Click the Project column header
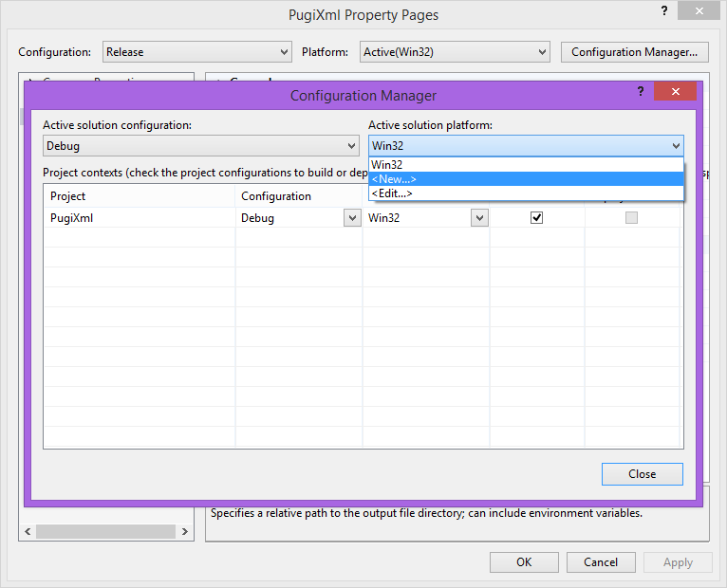Image resolution: width=727 pixels, height=588 pixels. (x=140, y=196)
